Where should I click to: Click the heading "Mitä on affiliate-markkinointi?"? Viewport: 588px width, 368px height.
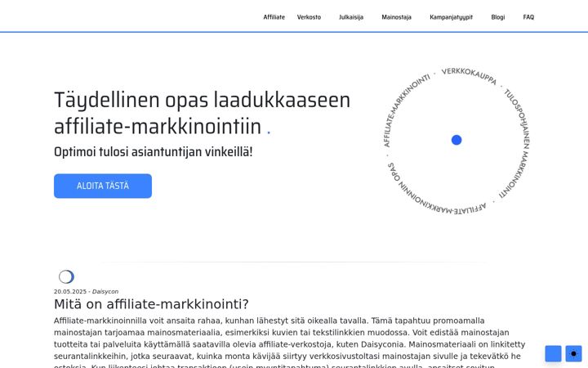pos(151,304)
